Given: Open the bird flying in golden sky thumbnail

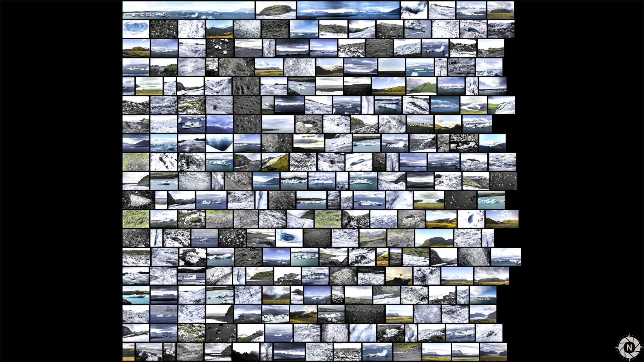Looking at the screenshot, I should [x=399, y=276].
